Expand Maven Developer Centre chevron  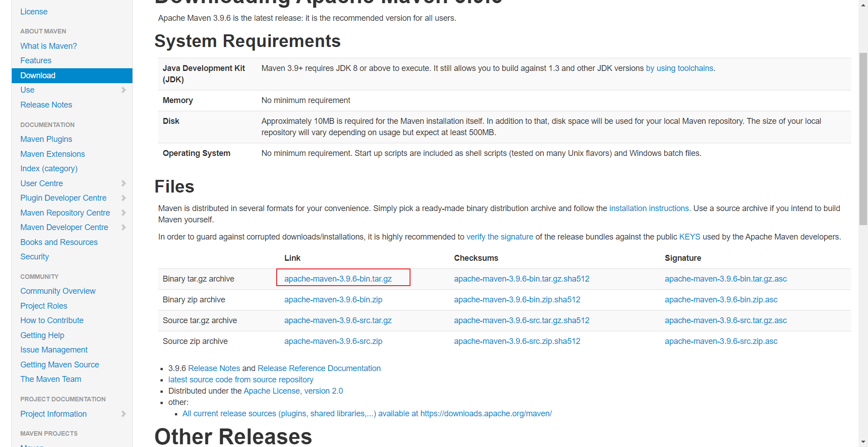(123, 227)
